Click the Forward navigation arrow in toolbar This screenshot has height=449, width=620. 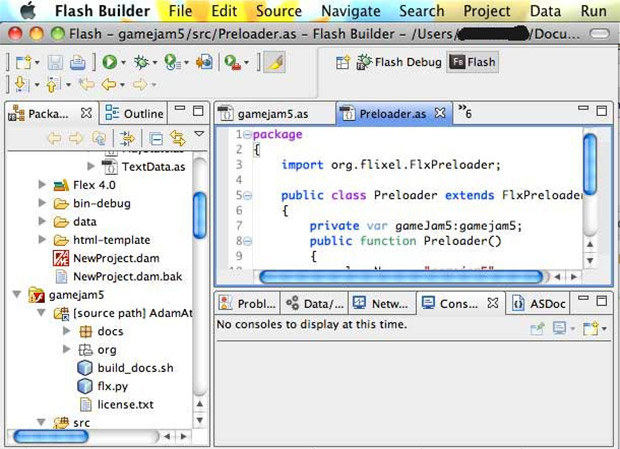(140, 84)
